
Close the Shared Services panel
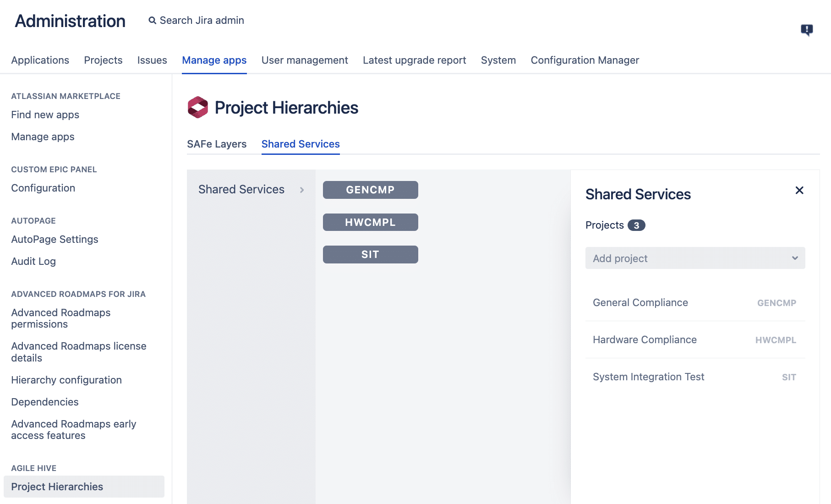coord(799,190)
